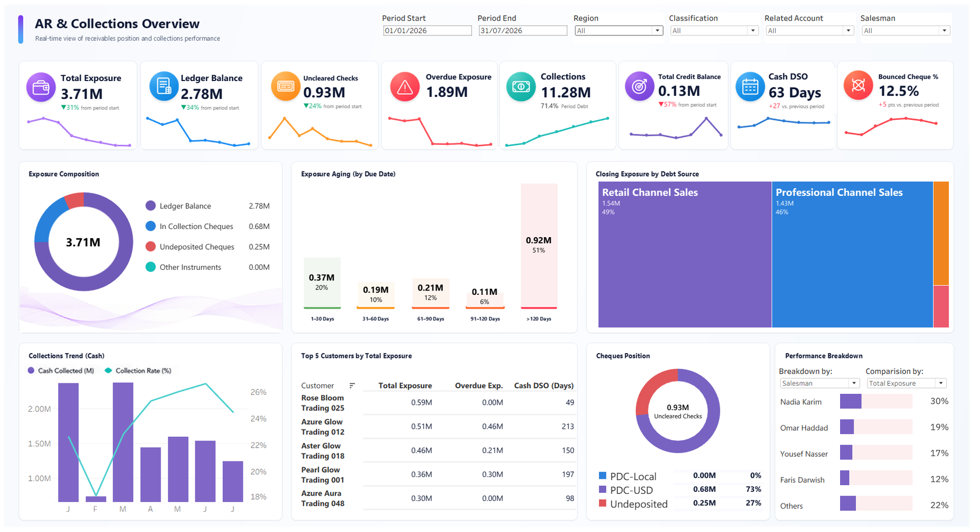Image resolution: width=980 pixels, height=532 pixels.
Task: Click the Total Exposure wallet icon
Action: point(41,87)
